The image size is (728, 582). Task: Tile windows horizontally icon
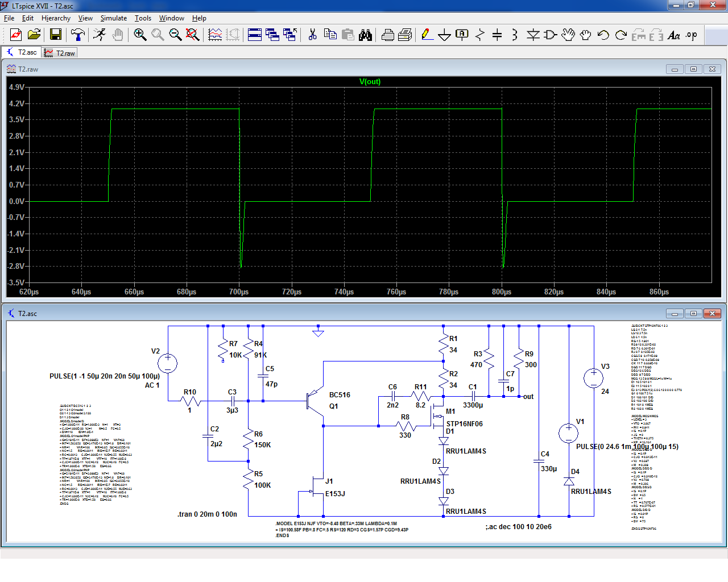(x=255, y=35)
